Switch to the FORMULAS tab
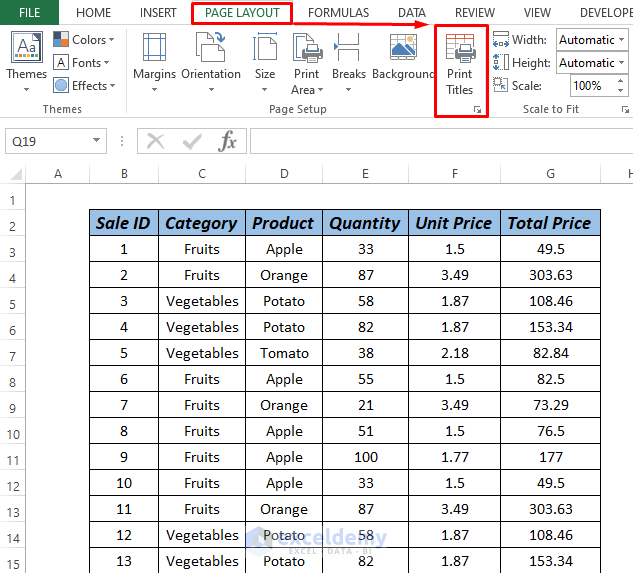The image size is (633, 573). [338, 13]
